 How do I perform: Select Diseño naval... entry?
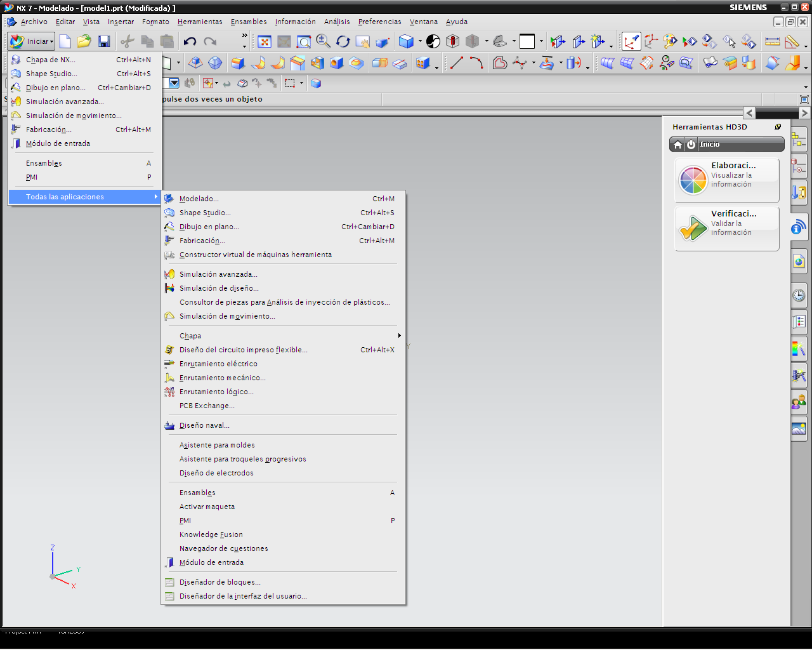click(x=283, y=425)
